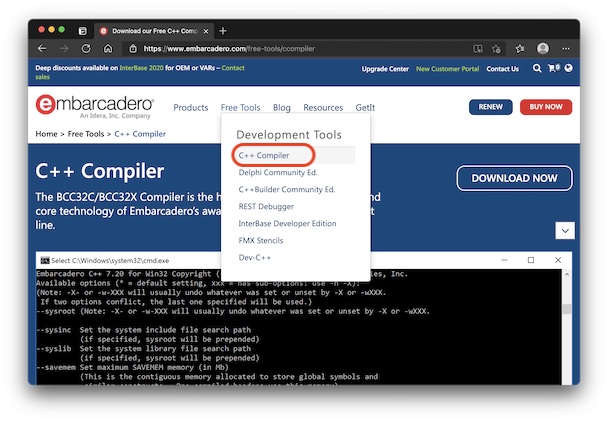Click the shopping cart icon
608x422 pixels.
coord(550,69)
